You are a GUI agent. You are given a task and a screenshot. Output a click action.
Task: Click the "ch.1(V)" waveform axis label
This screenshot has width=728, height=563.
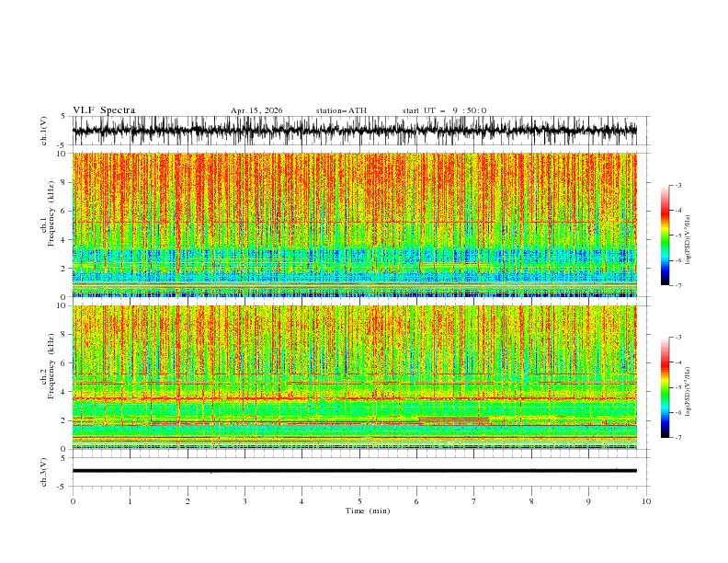pos(44,131)
